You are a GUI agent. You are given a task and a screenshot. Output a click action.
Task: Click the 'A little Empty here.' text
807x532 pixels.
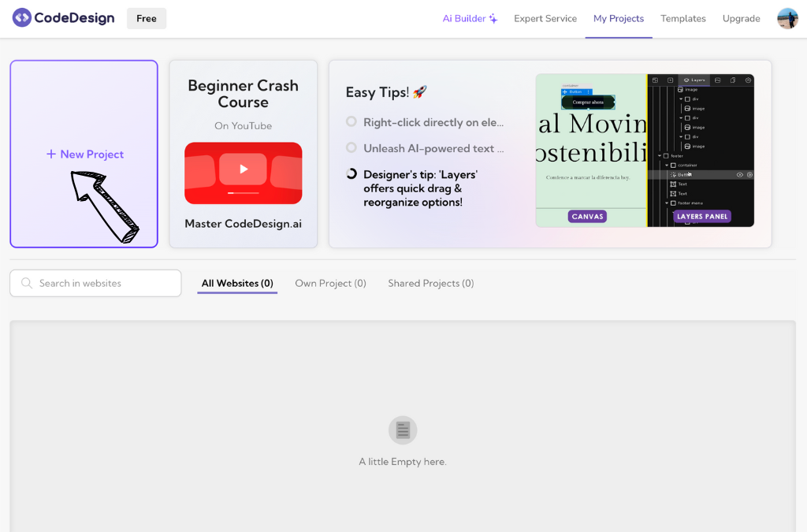[x=403, y=462]
